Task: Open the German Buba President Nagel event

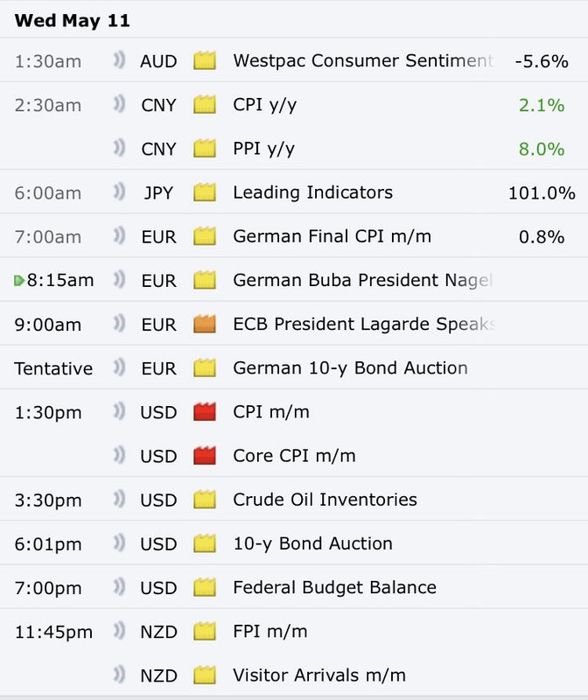Action: [362, 280]
